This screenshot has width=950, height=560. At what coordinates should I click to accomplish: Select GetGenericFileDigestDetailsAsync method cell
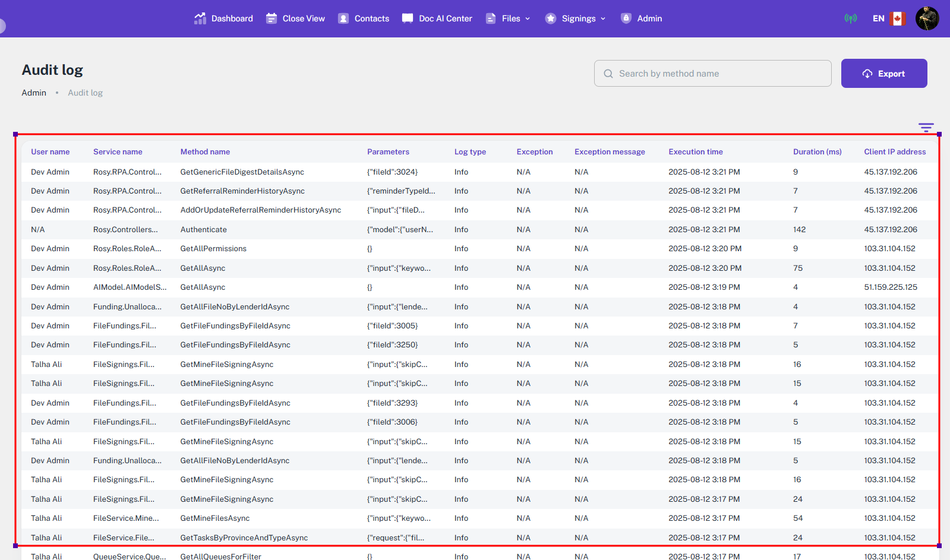coord(242,172)
